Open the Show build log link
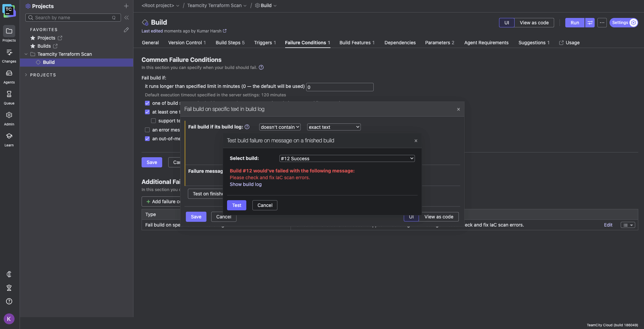Viewport: 644px width, 329px height. click(x=246, y=184)
